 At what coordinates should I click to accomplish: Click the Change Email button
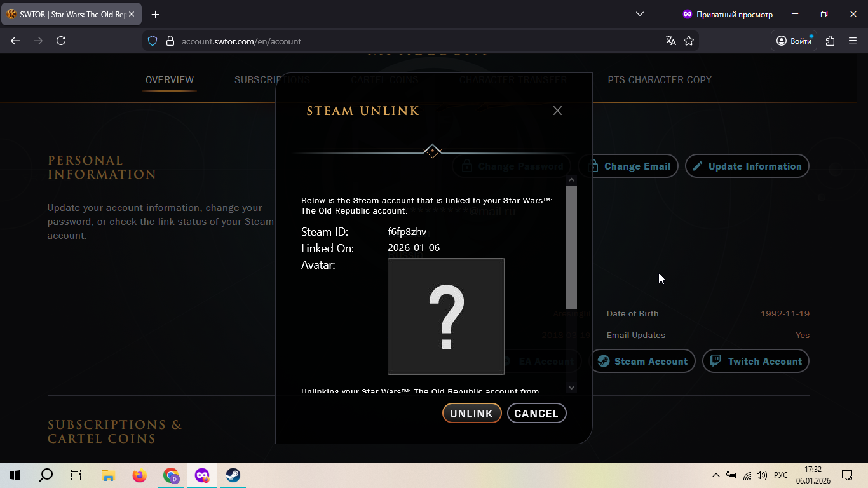[628, 166]
